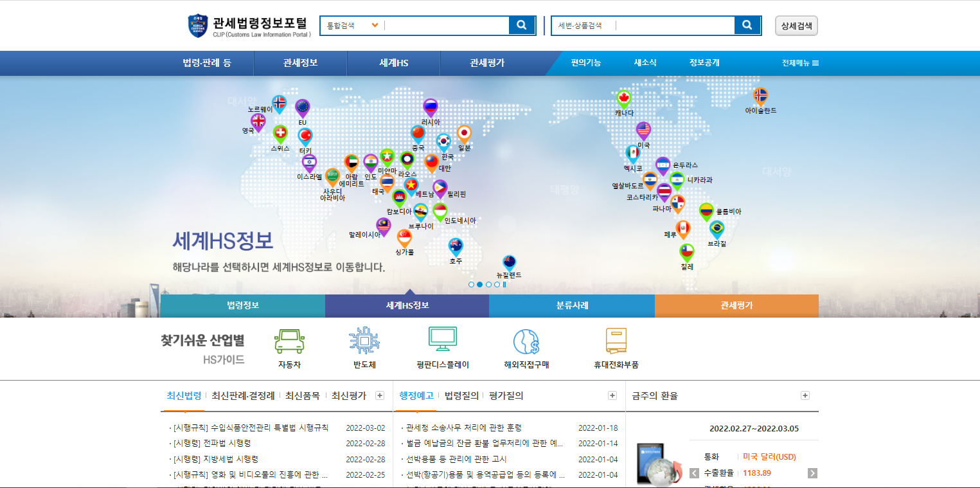
Task: Click the integrated search magnifier button
Action: (522, 25)
